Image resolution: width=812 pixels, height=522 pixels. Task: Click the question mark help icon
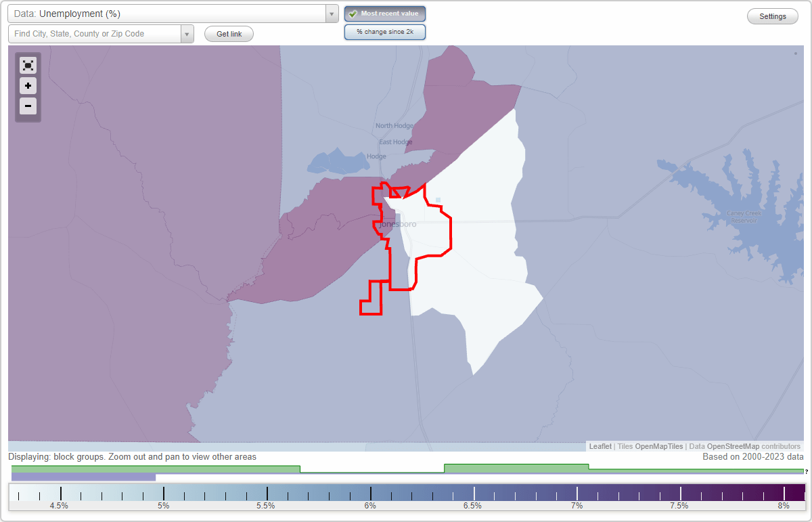[807, 472]
